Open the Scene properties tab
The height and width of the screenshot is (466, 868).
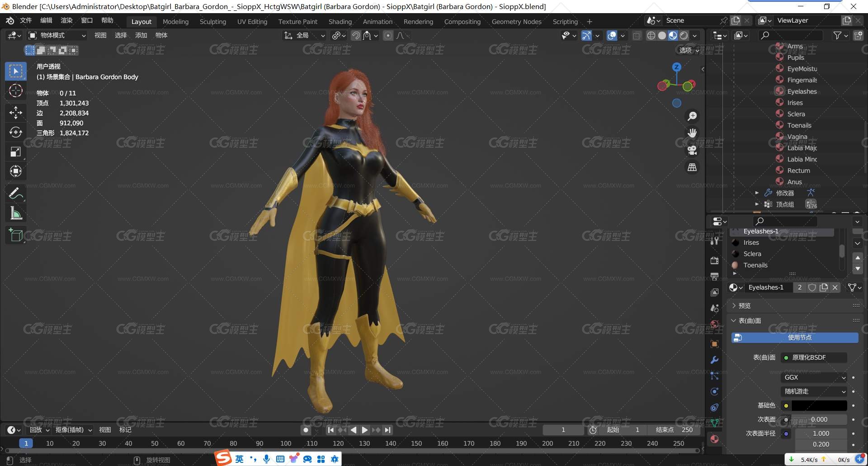click(715, 308)
